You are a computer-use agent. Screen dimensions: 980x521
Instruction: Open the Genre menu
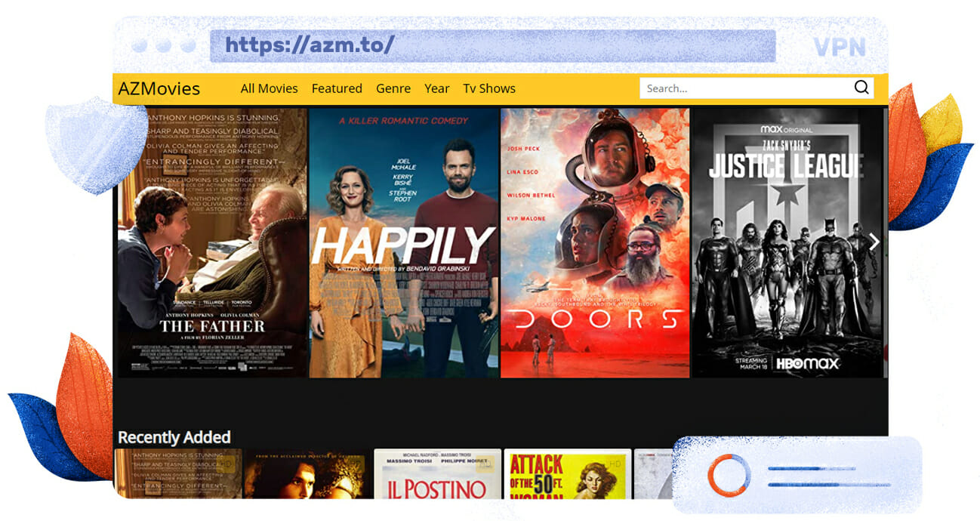click(x=393, y=88)
